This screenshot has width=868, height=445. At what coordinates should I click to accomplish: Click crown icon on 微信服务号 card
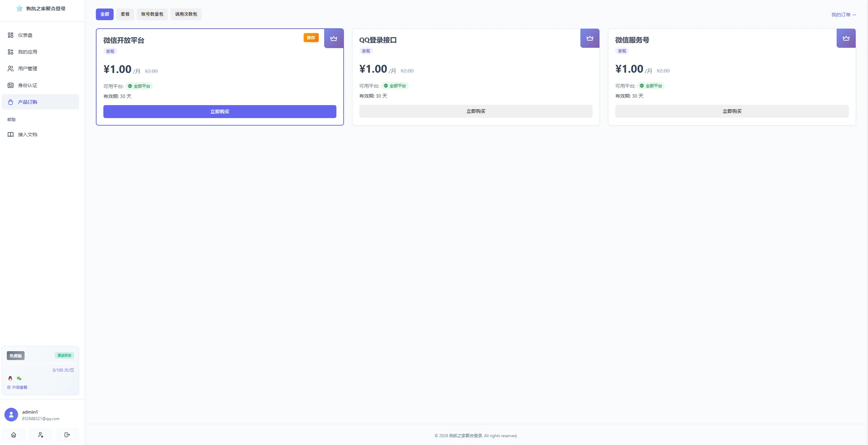(x=846, y=38)
